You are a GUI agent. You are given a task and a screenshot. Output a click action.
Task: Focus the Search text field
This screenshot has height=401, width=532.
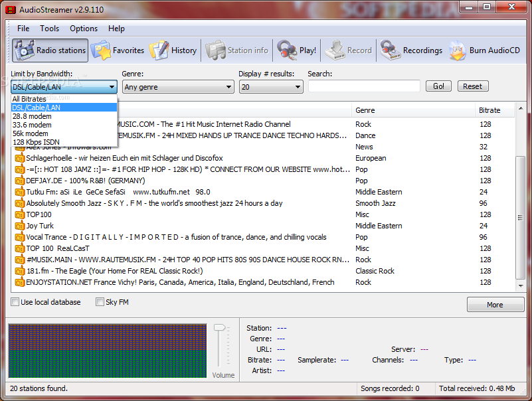[364, 86]
